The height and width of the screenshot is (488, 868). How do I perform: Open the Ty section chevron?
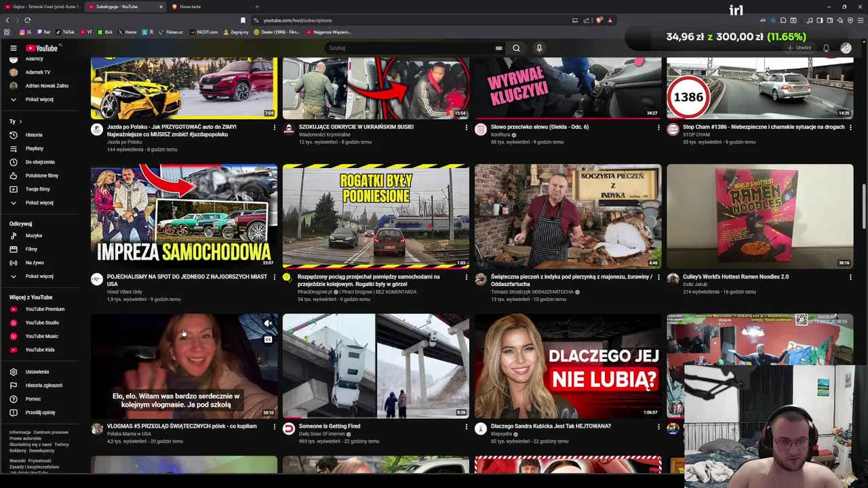coord(20,121)
